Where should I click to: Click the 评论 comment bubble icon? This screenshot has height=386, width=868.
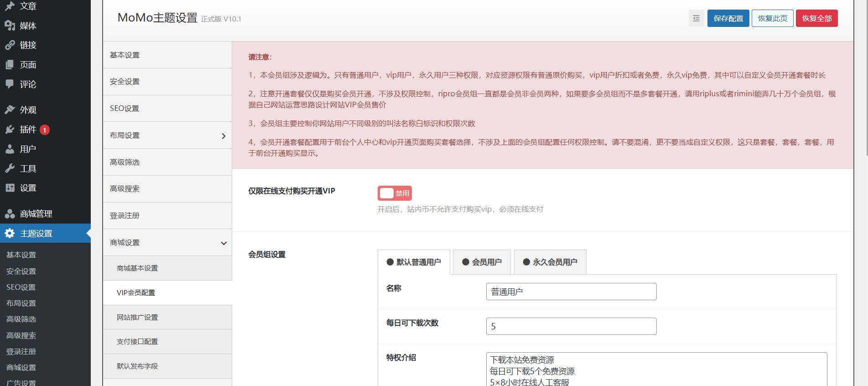[x=10, y=84]
